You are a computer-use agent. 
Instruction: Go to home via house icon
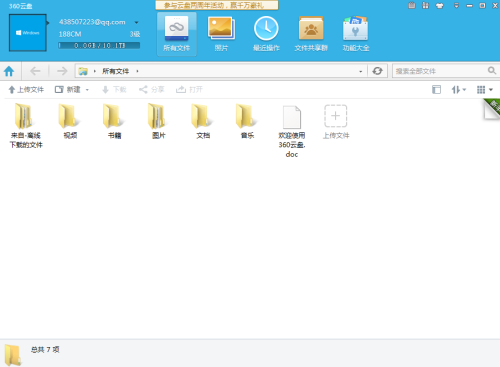point(9,71)
